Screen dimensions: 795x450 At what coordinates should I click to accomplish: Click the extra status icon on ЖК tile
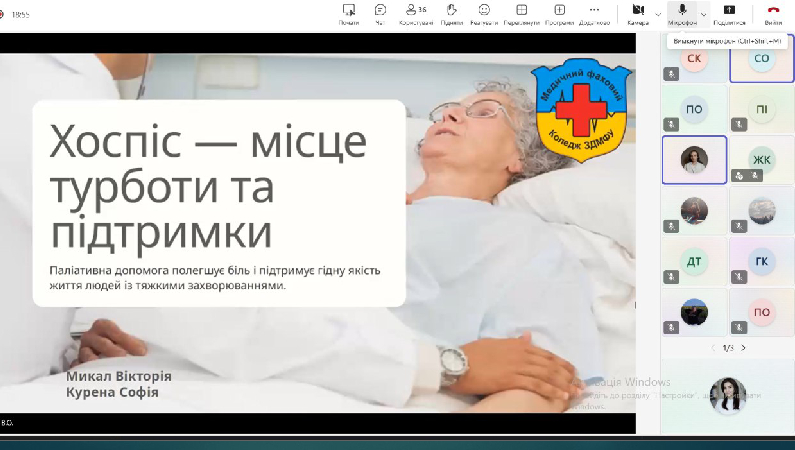point(739,176)
